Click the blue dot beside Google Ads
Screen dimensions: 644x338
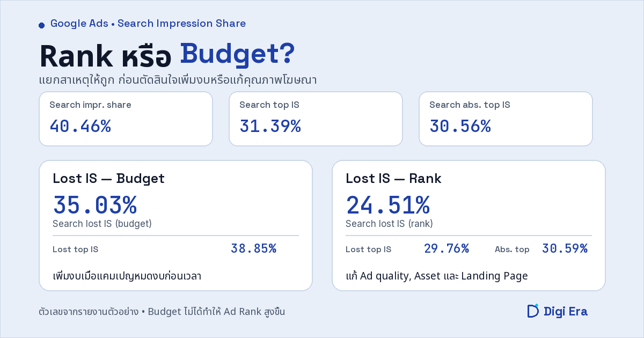(x=42, y=25)
